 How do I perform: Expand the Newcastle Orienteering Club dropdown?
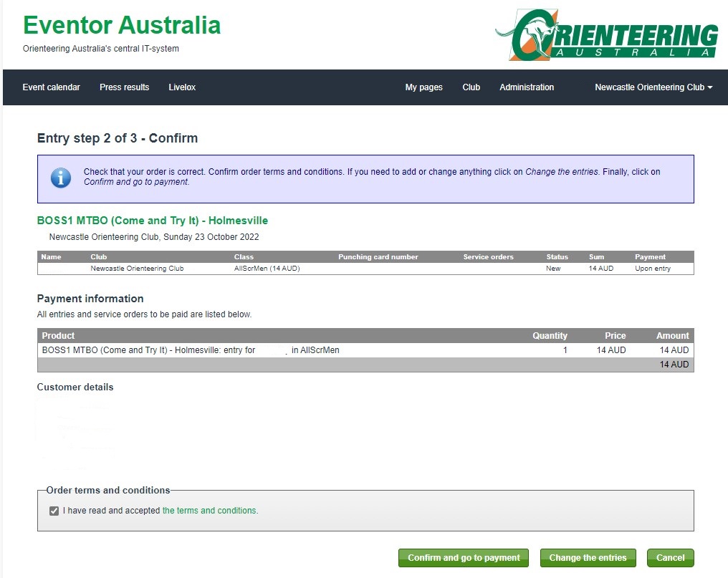pos(653,87)
